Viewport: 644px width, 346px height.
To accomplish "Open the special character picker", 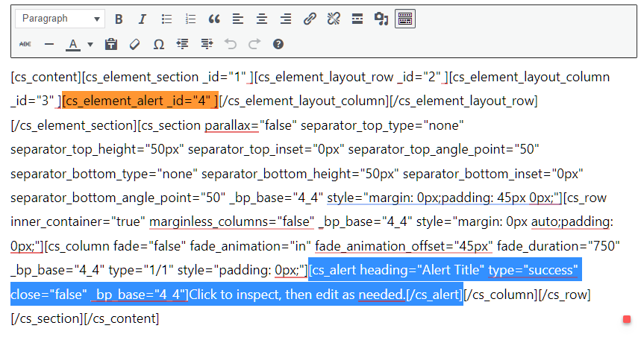I will coord(159,44).
